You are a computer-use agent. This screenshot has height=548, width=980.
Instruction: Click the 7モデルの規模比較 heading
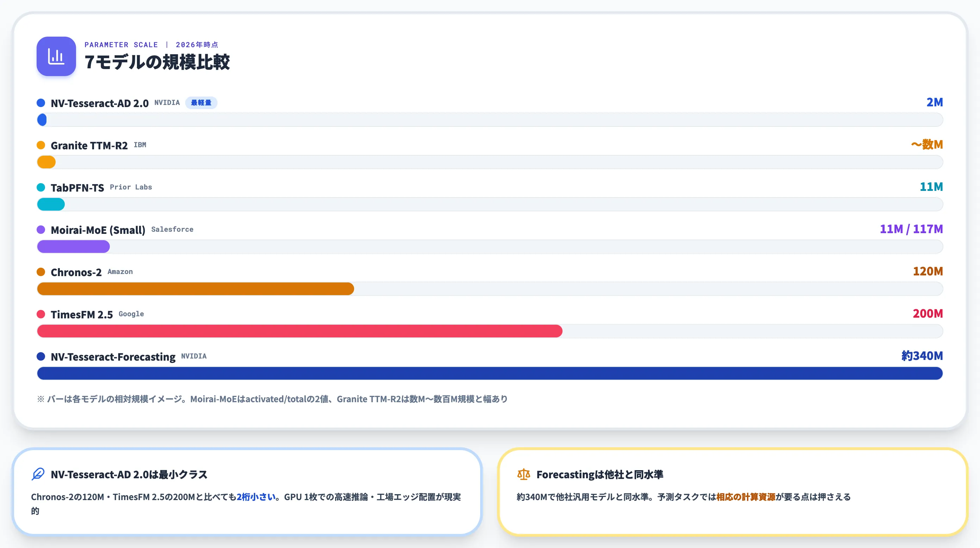(x=157, y=62)
